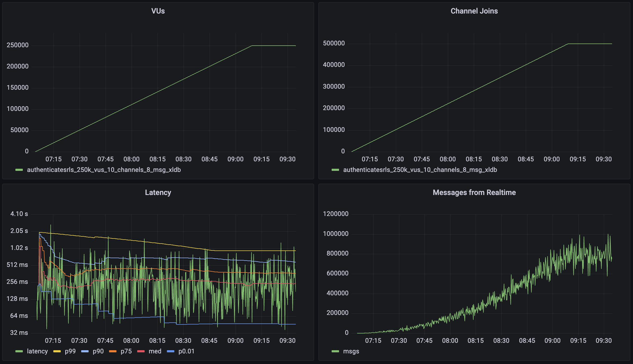Click the VUs legend series name
The image size is (633, 364).
click(104, 170)
